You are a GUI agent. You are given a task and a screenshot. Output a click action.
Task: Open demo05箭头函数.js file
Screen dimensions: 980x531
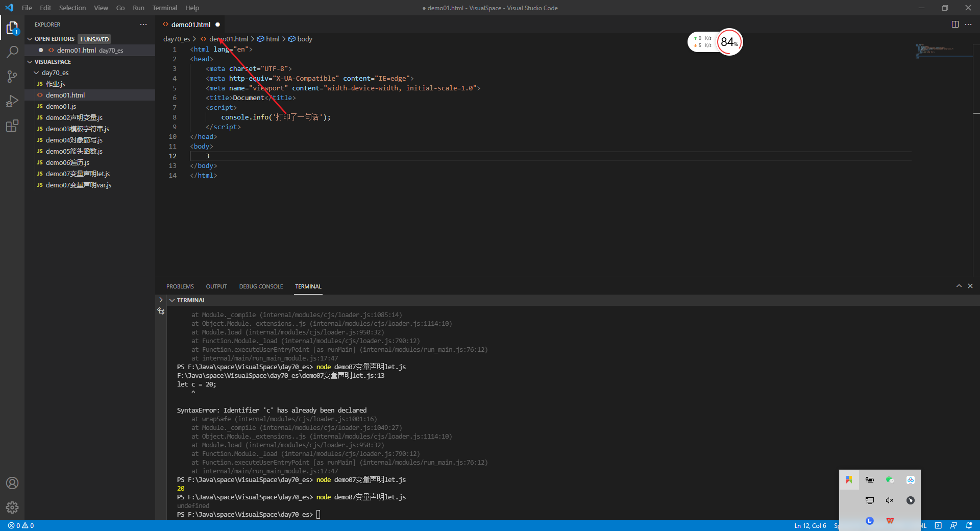coord(90,151)
